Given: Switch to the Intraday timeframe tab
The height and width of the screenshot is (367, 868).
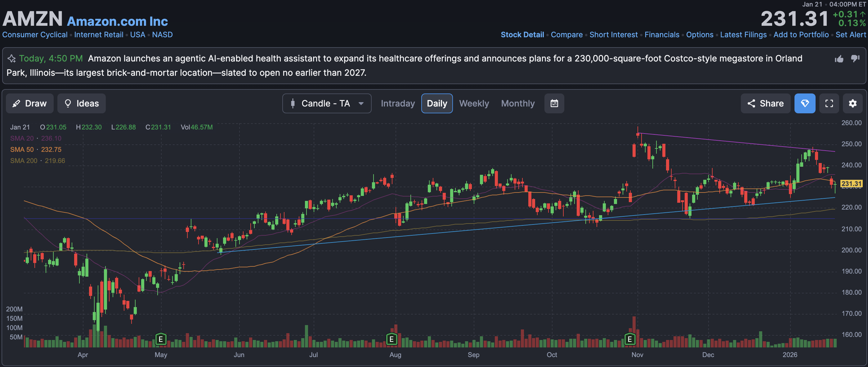Looking at the screenshot, I should (398, 103).
